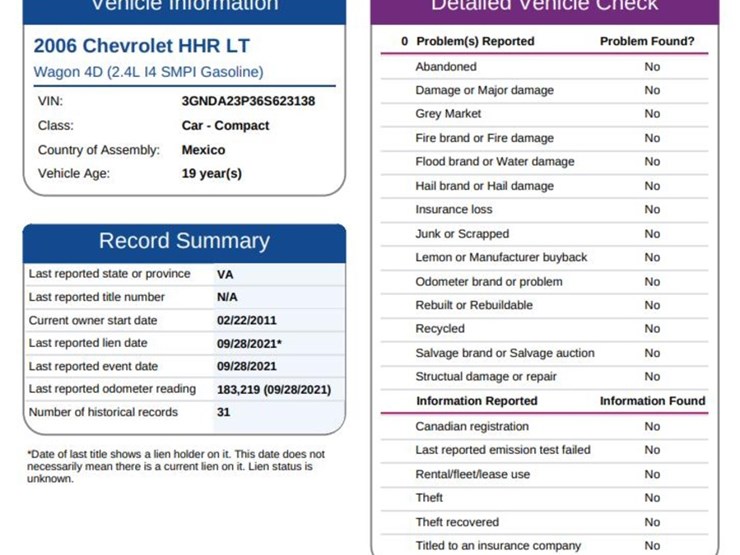
Task: Select the Salvage brand or Salvage auction row
Action: (x=505, y=353)
